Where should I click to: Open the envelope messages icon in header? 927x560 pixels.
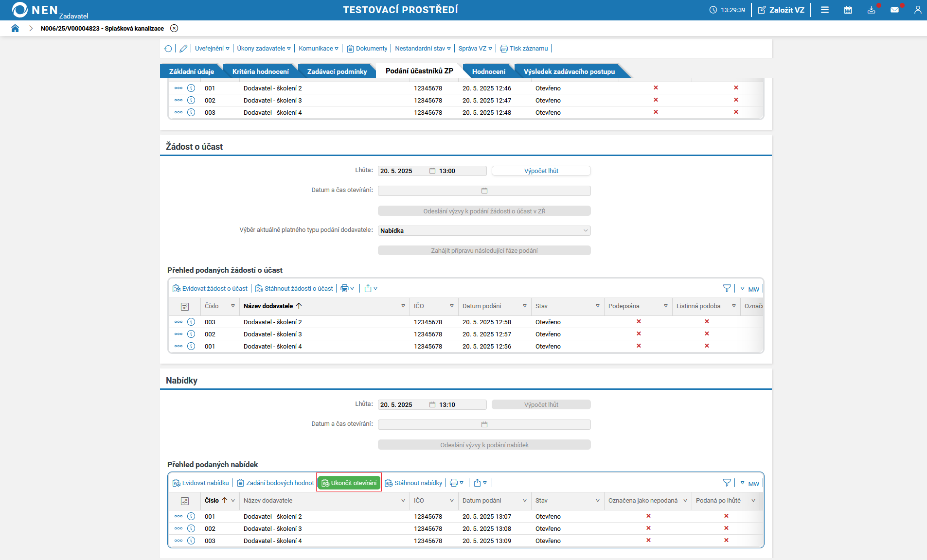894,10
